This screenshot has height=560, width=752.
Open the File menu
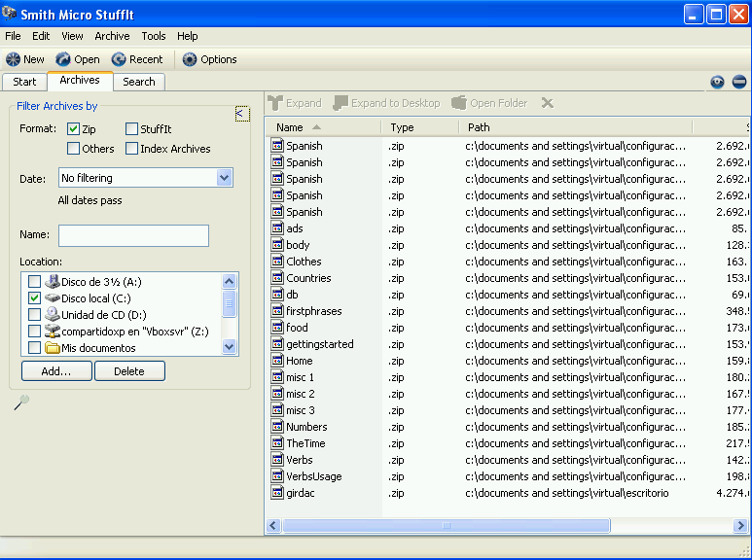(13, 36)
